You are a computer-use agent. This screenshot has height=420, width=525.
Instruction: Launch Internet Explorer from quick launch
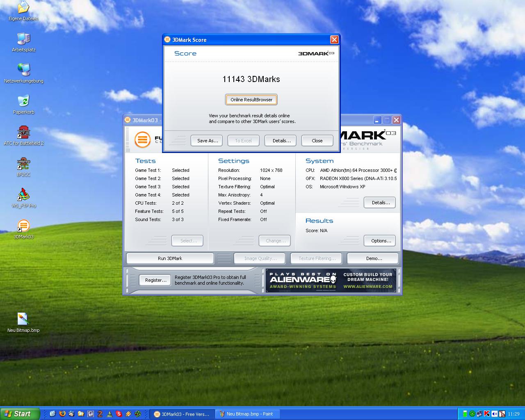(x=52, y=414)
